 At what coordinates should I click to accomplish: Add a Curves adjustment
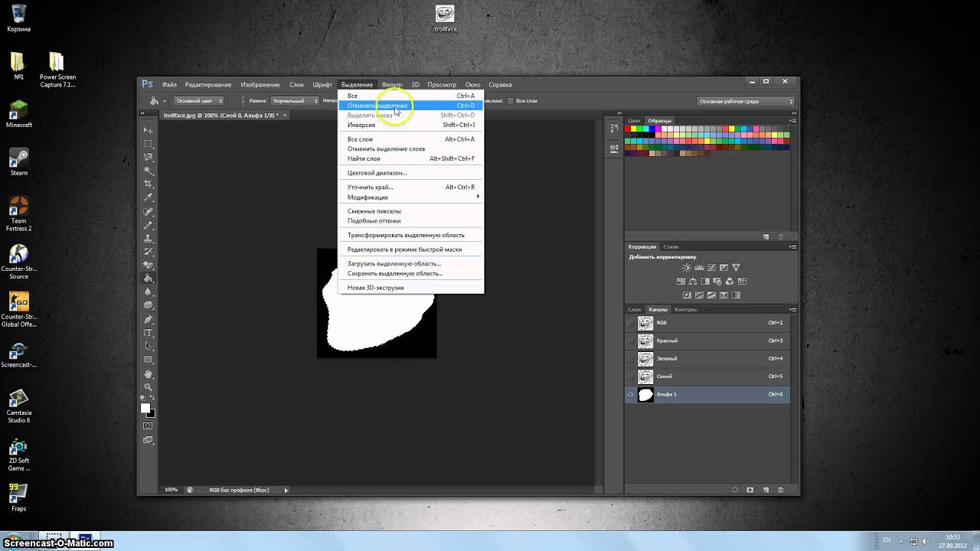pos(711,268)
